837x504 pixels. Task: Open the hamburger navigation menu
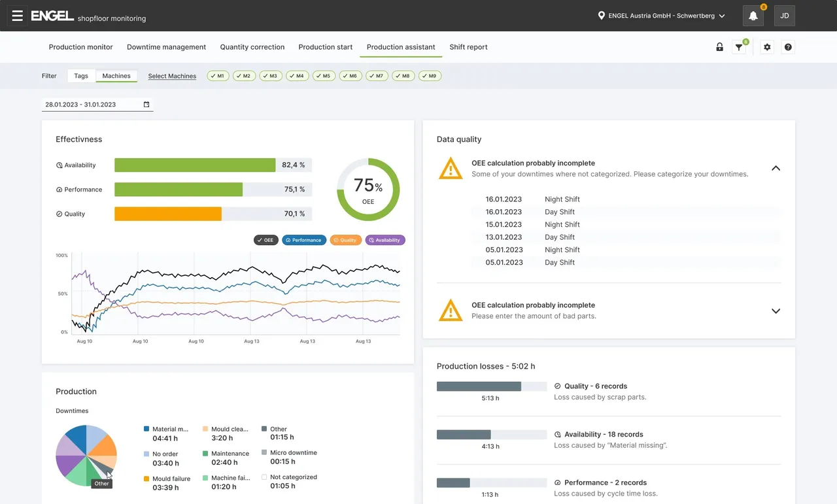point(18,16)
